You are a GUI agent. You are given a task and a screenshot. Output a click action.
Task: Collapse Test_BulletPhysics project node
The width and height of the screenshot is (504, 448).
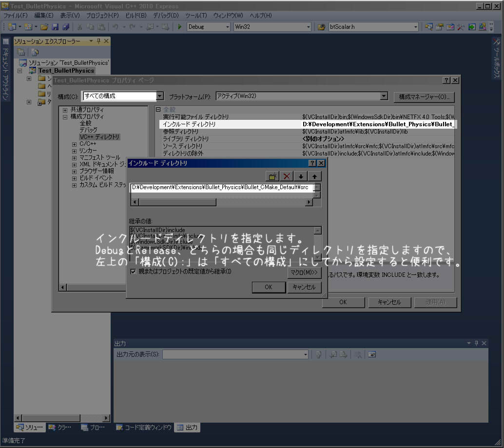20,71
